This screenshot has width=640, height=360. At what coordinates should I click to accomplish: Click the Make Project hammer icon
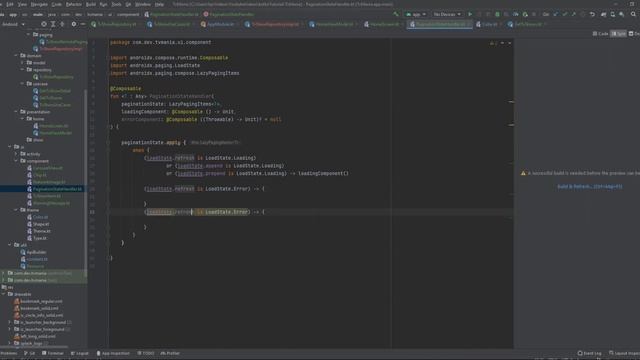pyautogui.click(x=396, y=14)
